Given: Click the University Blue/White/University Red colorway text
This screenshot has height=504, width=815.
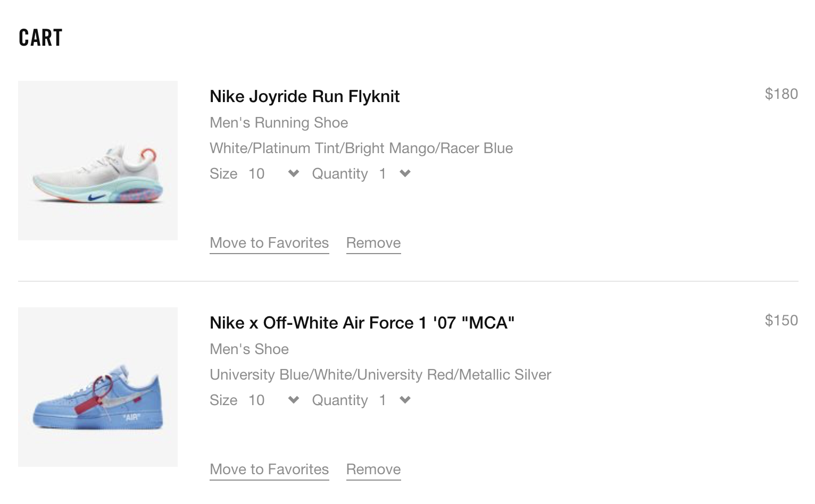Looking at the screenshot, I should click(380, 375).
